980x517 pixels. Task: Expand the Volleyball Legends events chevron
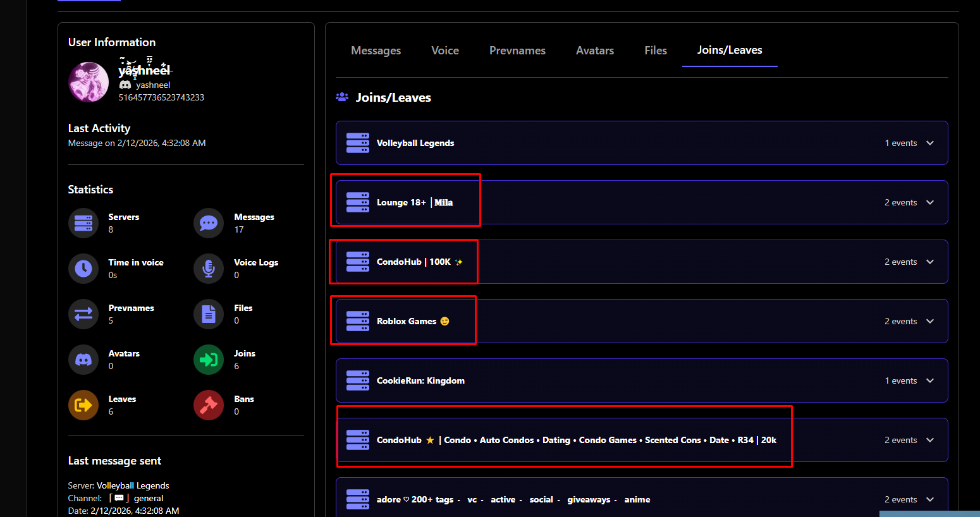(930, 143)
